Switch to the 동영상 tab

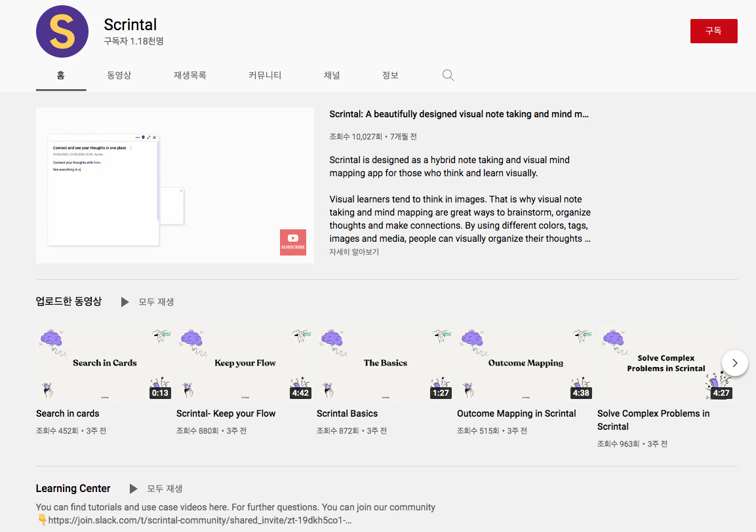(119, 75)
